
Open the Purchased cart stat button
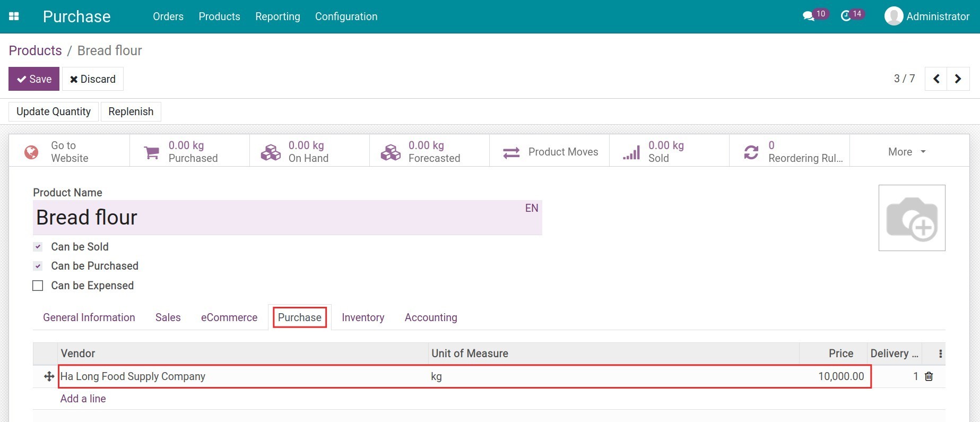[x=152, y=152]
